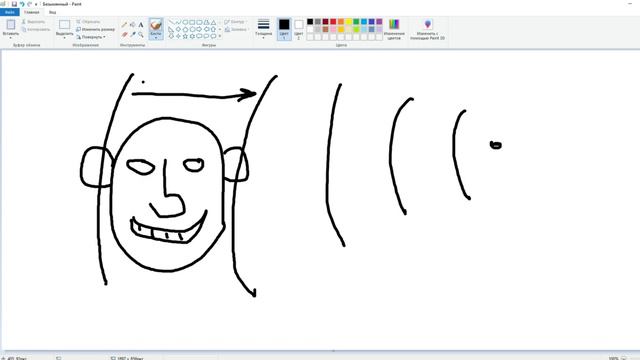Viewport: 640px width, 360px height.
Task: Activate the Color 2 background box
Action: [x=299, y=29]
